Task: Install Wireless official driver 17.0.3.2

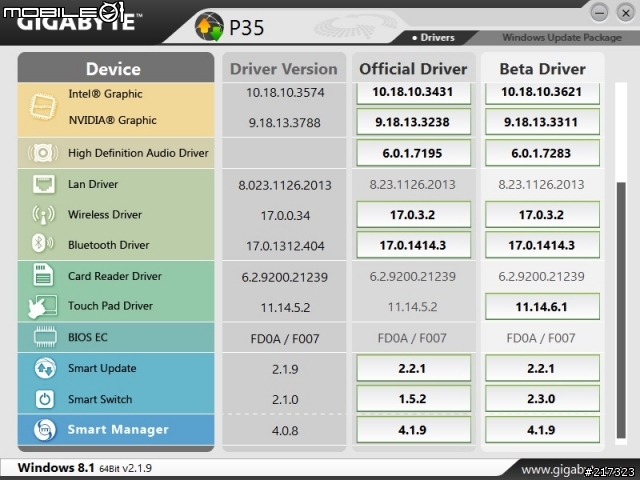Action: point(413,214)
